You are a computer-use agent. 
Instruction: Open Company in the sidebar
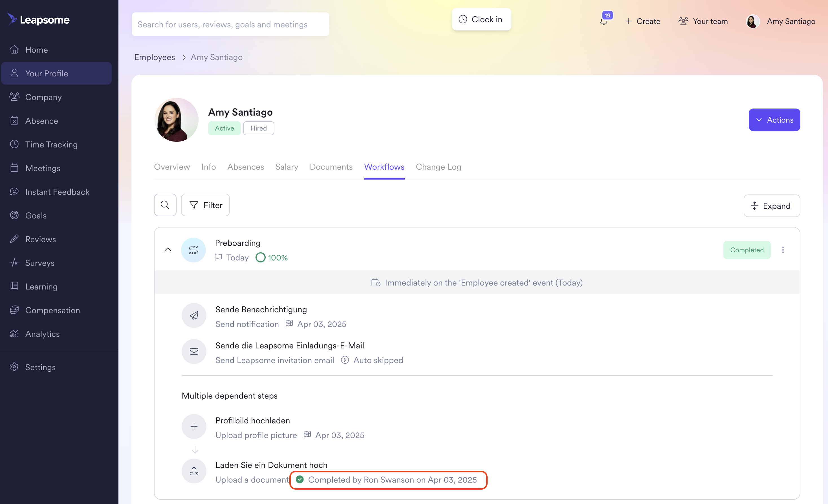click(56, 97)
